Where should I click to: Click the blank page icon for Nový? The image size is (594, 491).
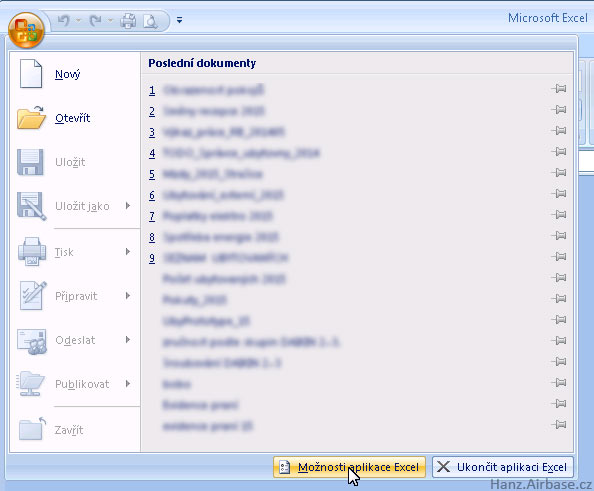[x=31, y=74]
